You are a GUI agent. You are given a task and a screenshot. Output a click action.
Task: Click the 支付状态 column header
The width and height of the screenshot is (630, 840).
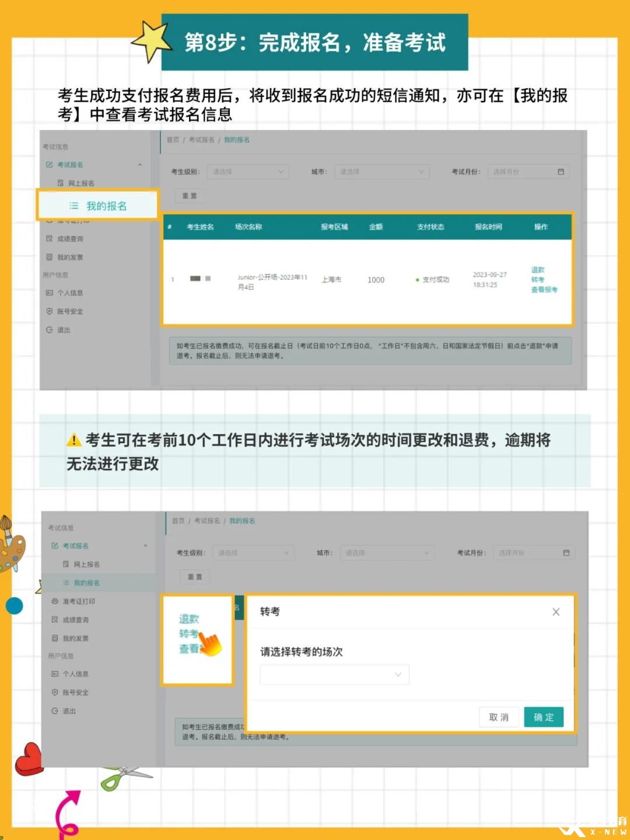pos(430,227)
